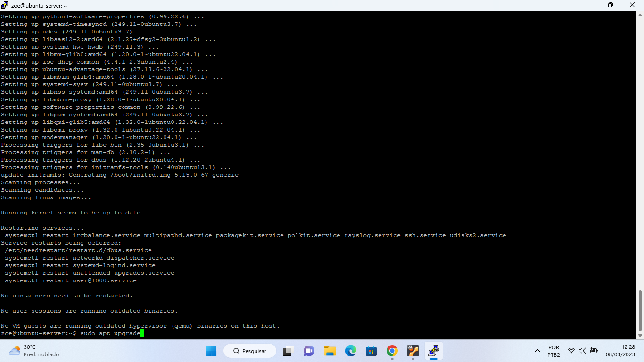644x362 pixels.
Task: Click 'systemctl restart systemd-logind.service' line
Action: [80, 265]
